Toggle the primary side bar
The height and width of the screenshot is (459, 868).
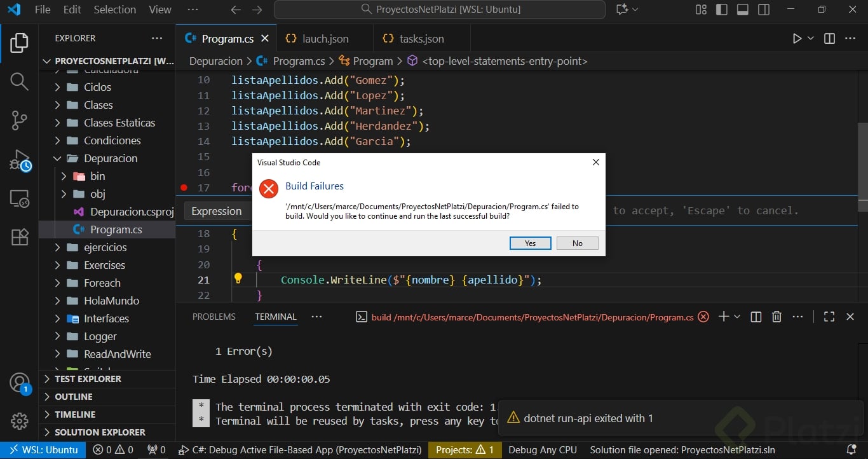pos(722,10)
